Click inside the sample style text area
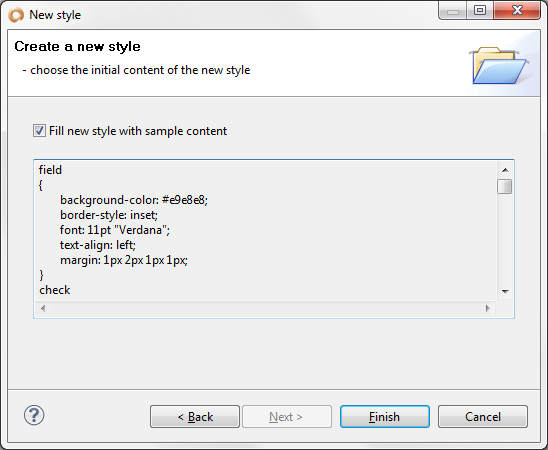Image resolution: width=548 pixels, height=450 pixels. 266,231
